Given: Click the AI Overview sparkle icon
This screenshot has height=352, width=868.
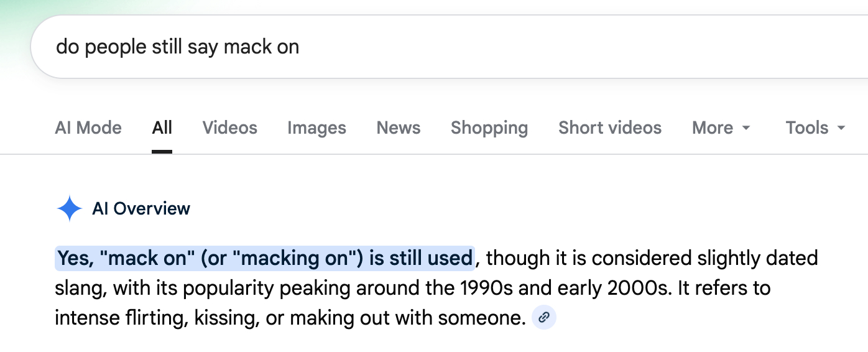Looking at the screenshot, I should pos(69,209).
